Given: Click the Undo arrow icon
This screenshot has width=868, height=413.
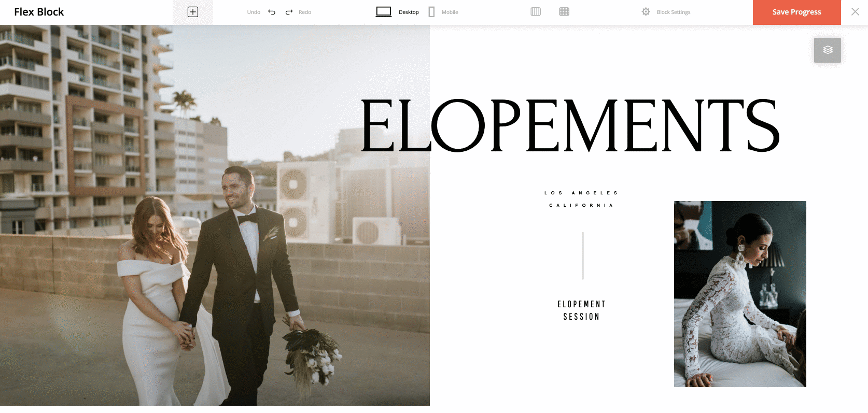Looking at the screenshot, I should (272, 12).
